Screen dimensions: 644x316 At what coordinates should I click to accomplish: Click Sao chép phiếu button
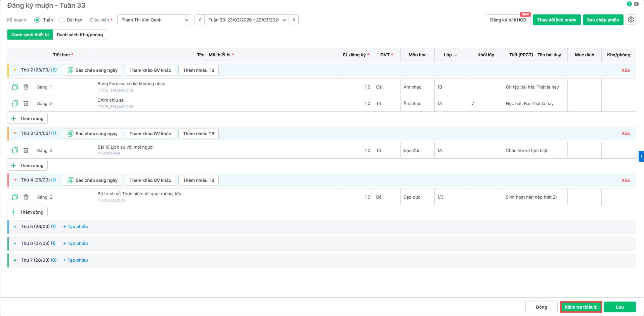603,20
